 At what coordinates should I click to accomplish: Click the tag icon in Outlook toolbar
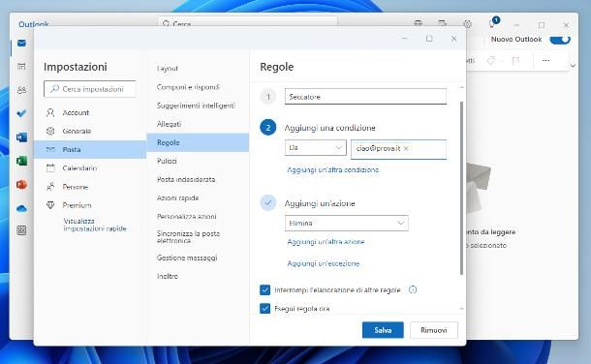coord(491,60)
